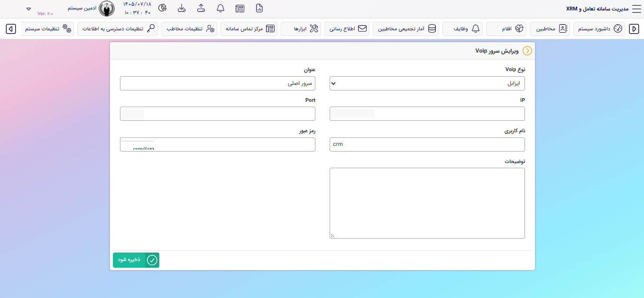Click into the Port input field

(x=218, y=114)
